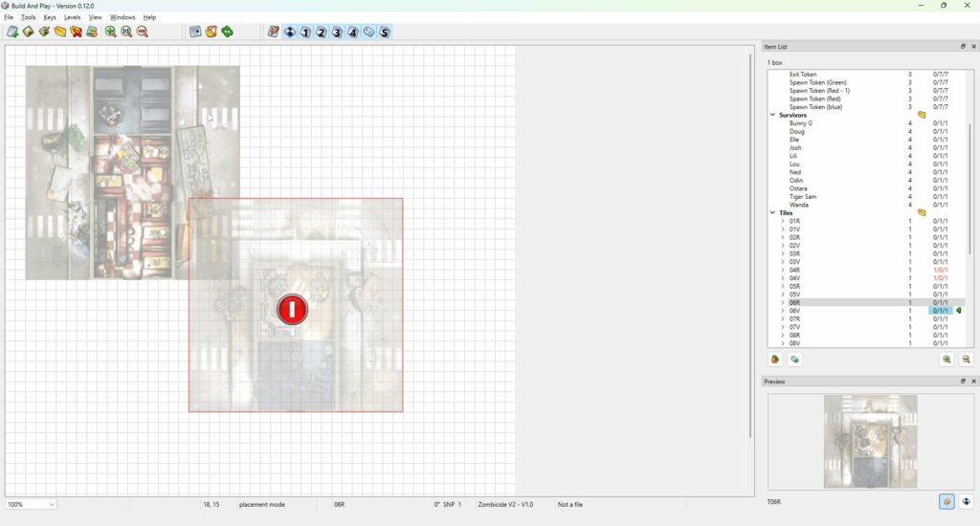
Task: Zoom out of the map with toolbar magnifier
Action: point(143,32)
